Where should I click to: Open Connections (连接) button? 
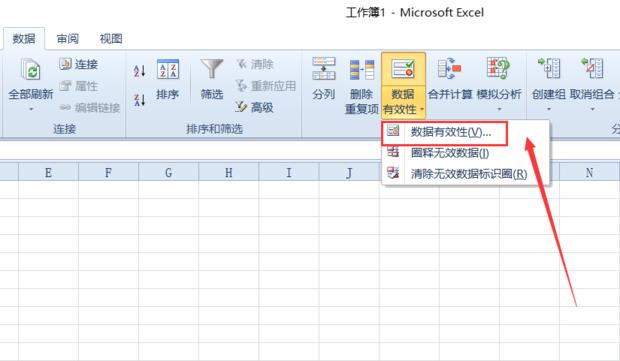click(79, 64)
